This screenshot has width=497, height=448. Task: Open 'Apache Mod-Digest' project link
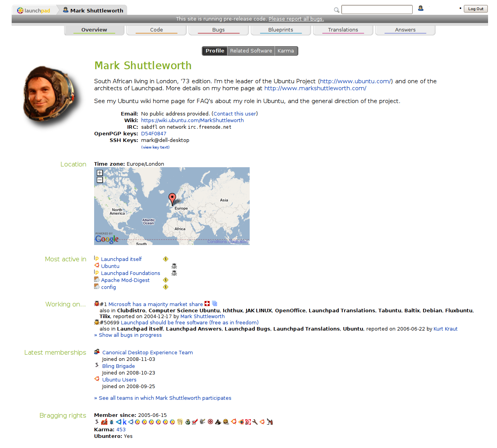point(125,280)
